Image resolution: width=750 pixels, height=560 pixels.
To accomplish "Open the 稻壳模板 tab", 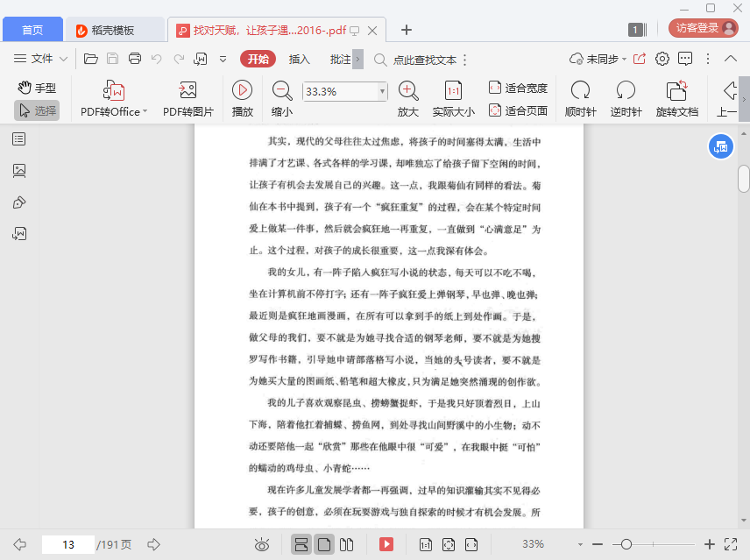I will pos(113,30).
